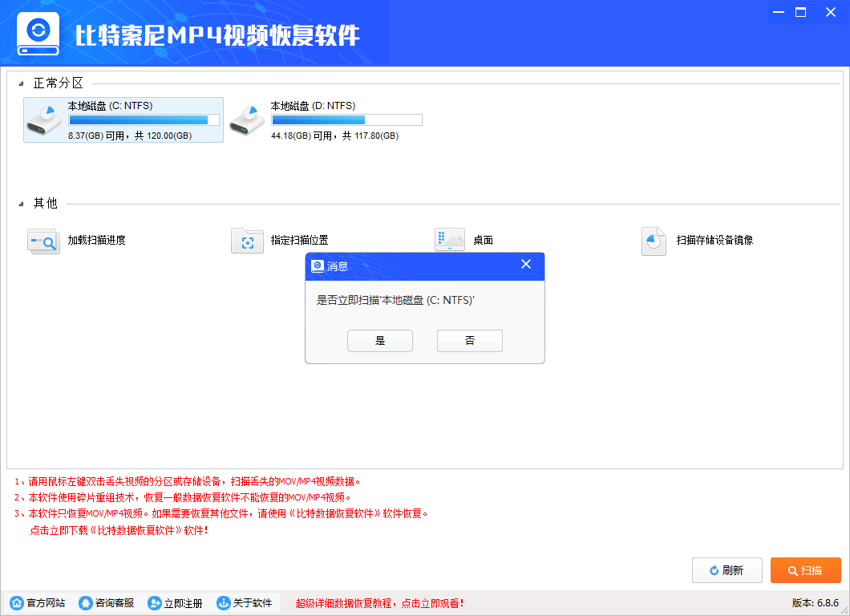Close the 消息 dialog

tap(526, 264)
